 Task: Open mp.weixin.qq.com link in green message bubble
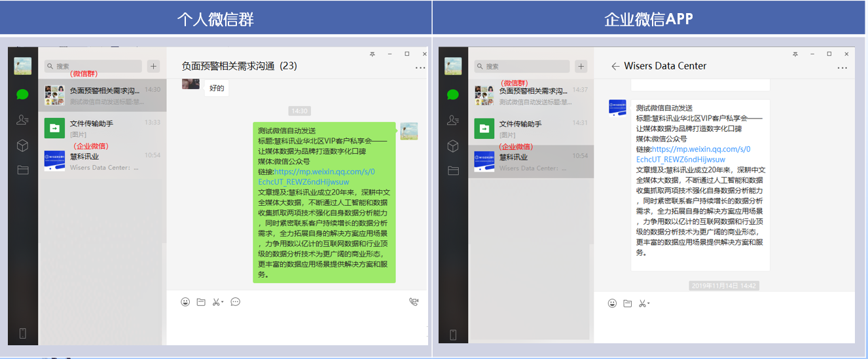316,177
